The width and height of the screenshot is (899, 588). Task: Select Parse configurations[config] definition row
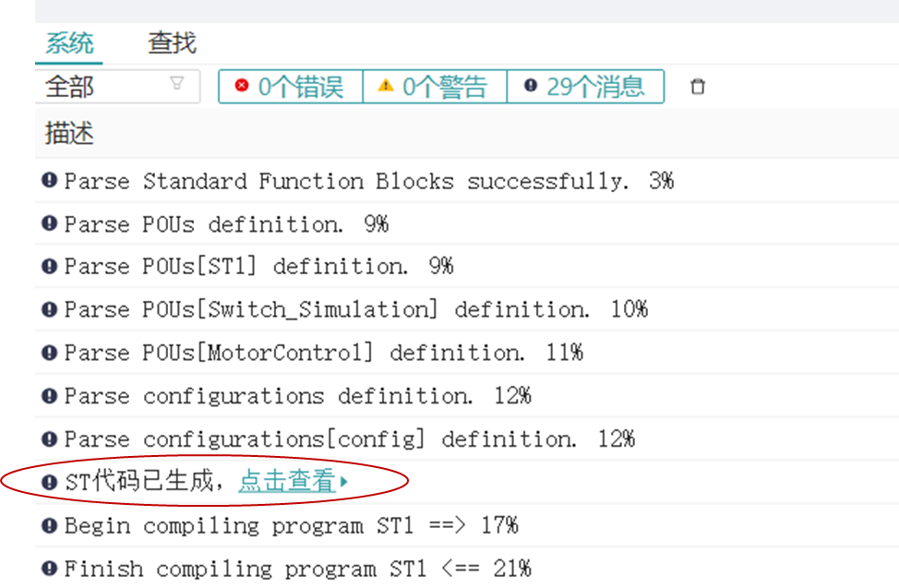tap(349, 439)
